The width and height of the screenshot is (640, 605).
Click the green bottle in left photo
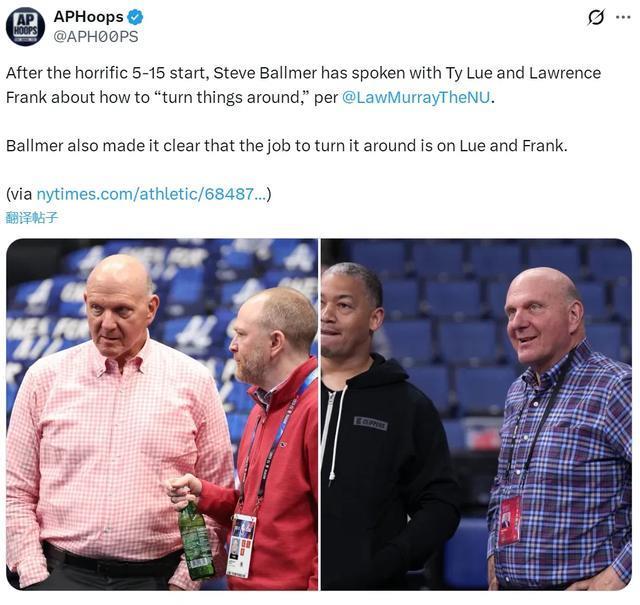click(x=196, y=539)
